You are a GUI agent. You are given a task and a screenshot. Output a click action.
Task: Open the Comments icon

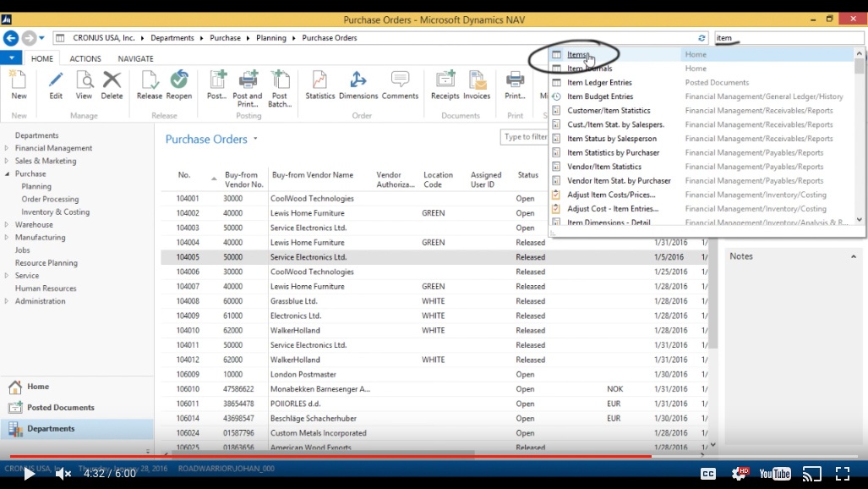tap(400, 80)
